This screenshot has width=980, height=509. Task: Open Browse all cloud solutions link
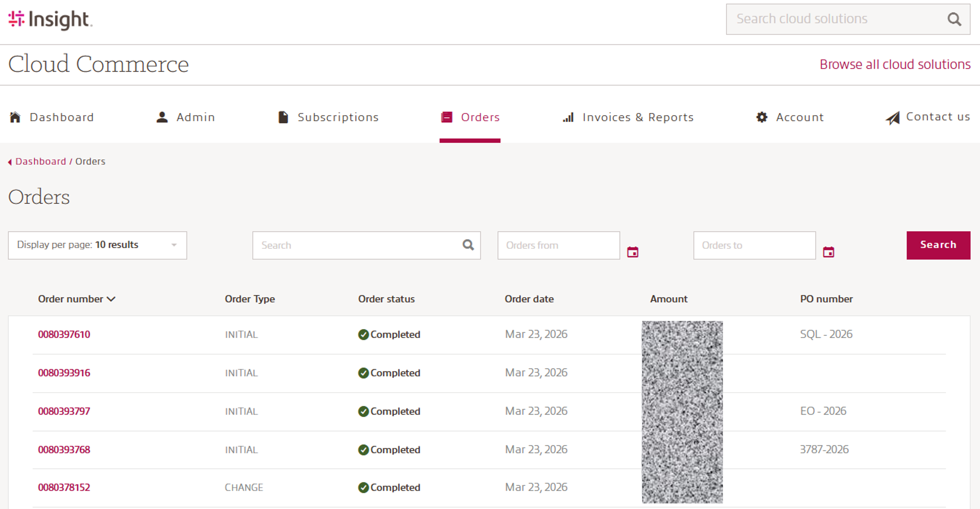(895, 64)
